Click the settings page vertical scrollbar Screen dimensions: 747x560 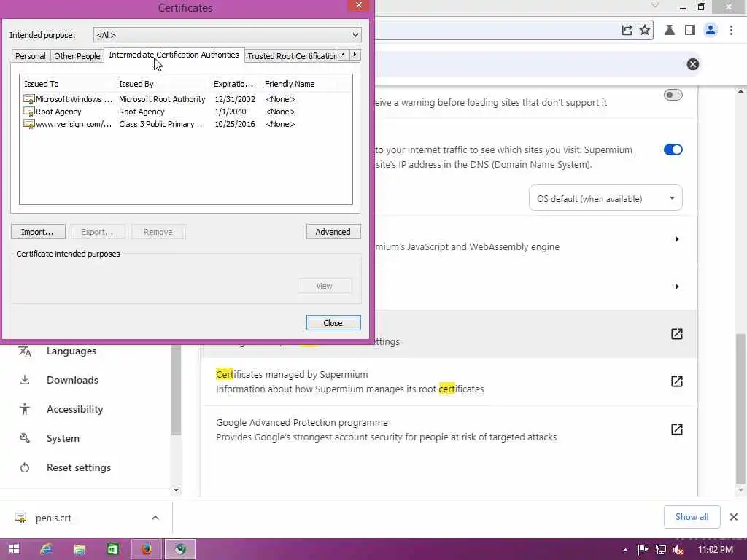[740, 408]
